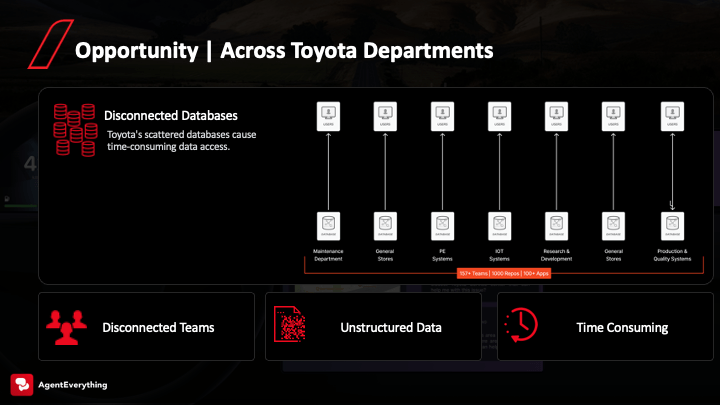This screenshot has height=405, width=720.
Task: Click the orange 157+ Teams 1000 Repos badge
Action: tap(504, 274)
